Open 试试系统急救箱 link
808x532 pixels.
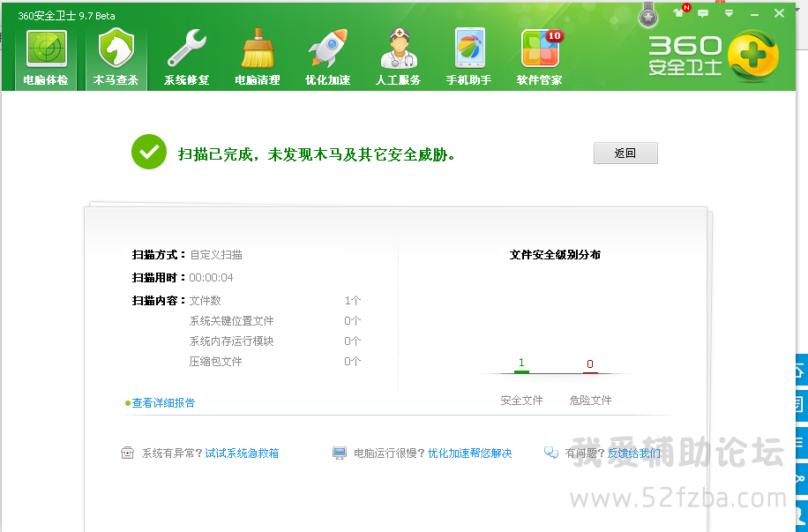coord(242,453)
